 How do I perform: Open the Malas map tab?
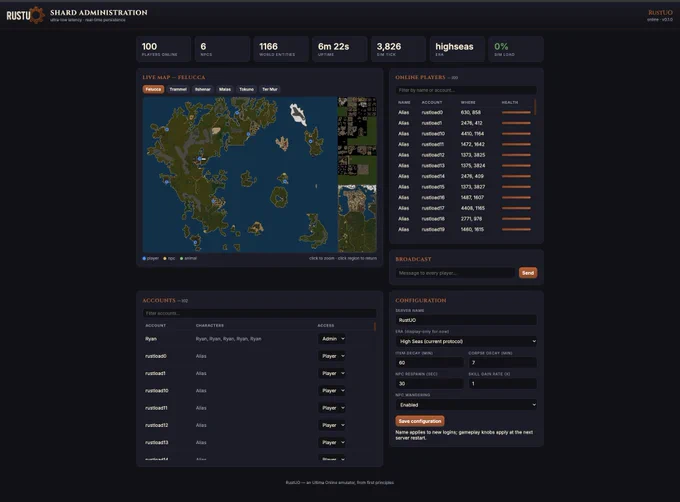225,89
